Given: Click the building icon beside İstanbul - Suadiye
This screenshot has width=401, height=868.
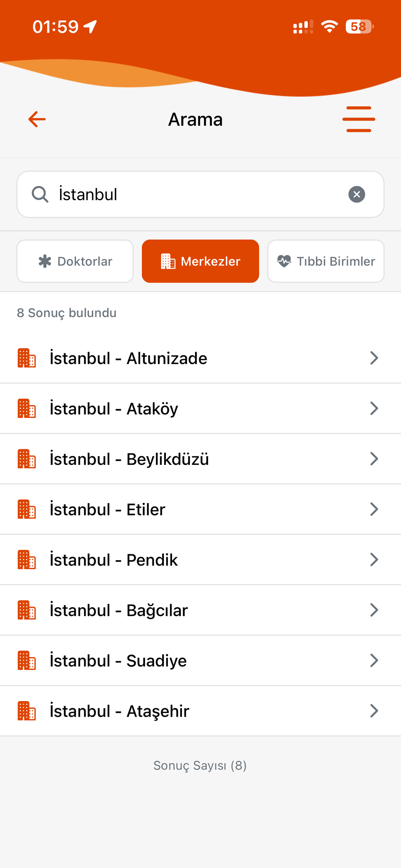Looking at the screenshot, I should (x=27, y=661).
